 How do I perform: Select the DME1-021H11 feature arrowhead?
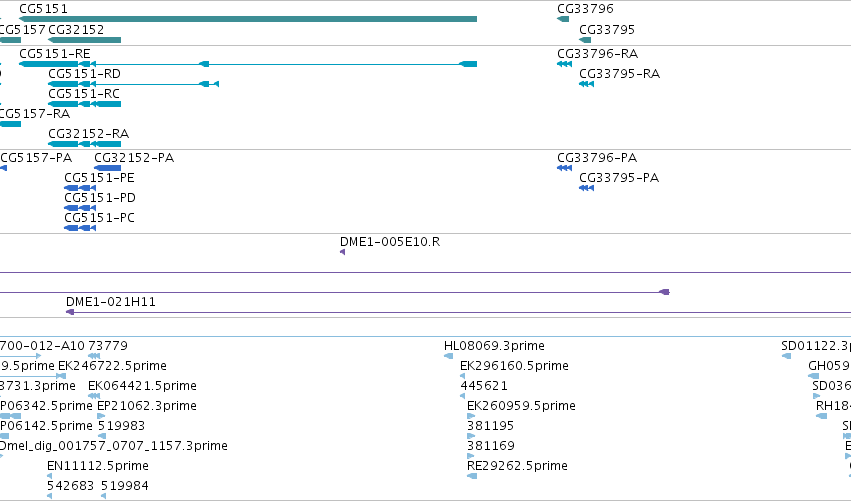pos(70,312)
